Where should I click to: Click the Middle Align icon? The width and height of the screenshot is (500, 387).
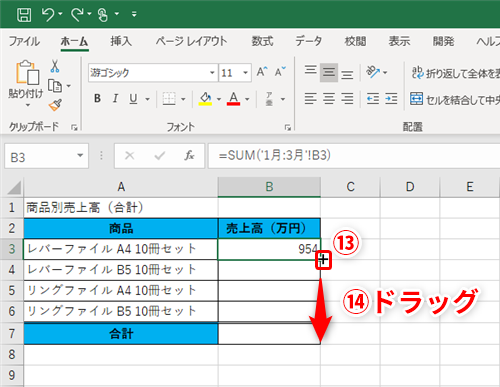(329, 72)
